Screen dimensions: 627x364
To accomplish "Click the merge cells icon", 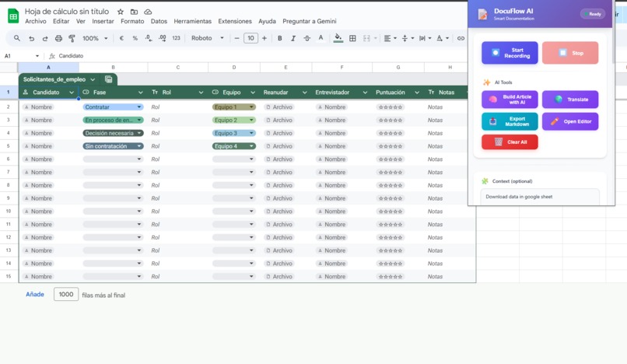I will click(x=366, y=38).
